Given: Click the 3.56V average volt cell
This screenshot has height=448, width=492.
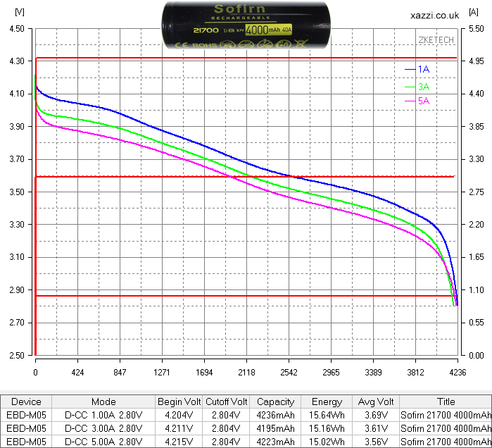Looking at the screenshot, I should [376, 442].
